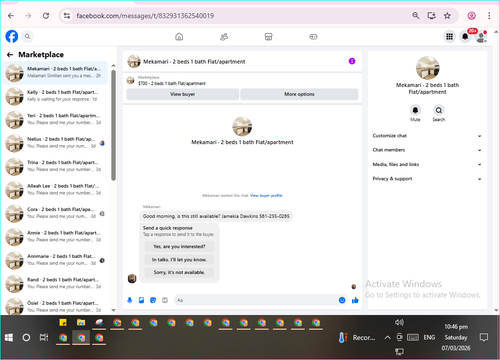The width and height of the screenshot is (500, 360).
Task: Send quick reply 'Yes, are you interested?'
Action: click(x=179, y=247)
